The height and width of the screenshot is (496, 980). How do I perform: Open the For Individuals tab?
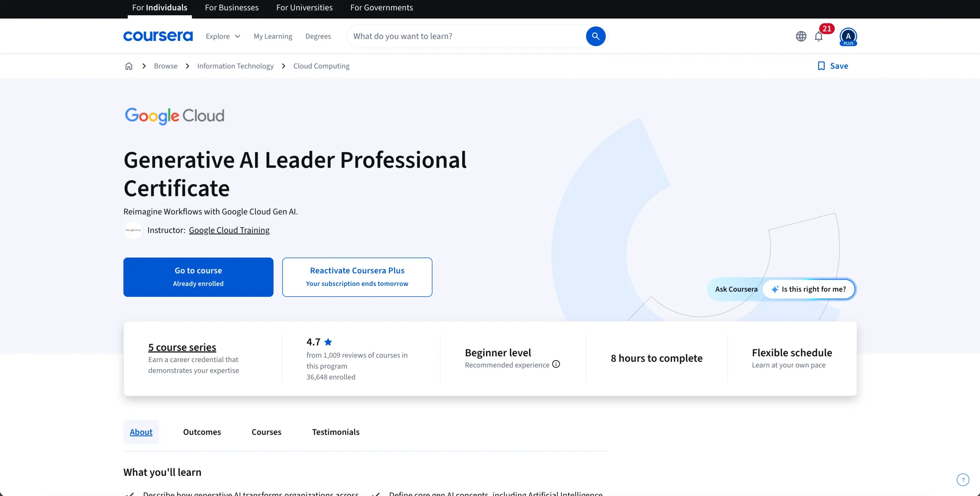pyautogui.click(x=160, y=8)
